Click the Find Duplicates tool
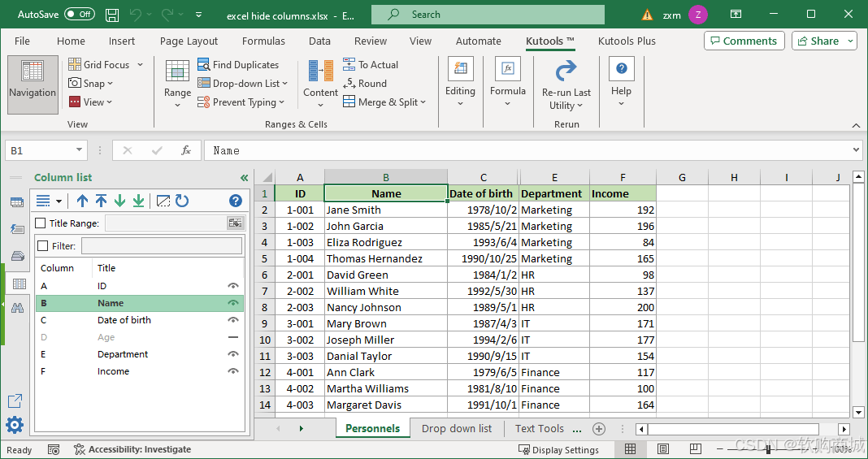 point(238,65)
